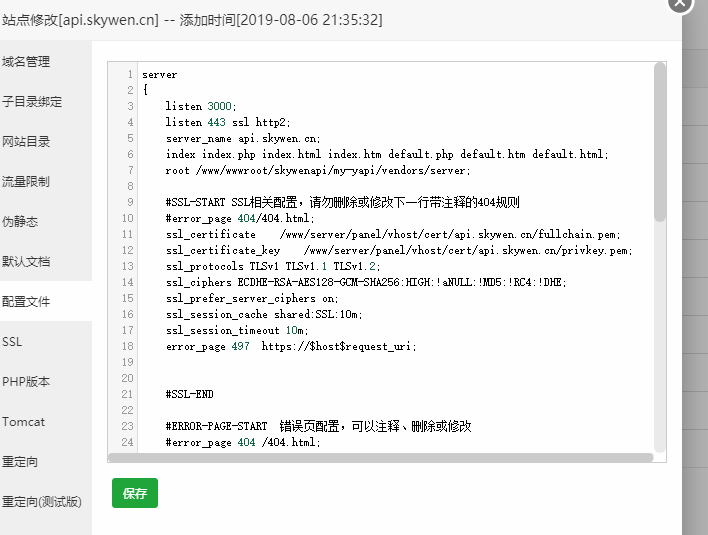
Task: Click the ssl_session_timeout 10m line
Action: [237, 330]
